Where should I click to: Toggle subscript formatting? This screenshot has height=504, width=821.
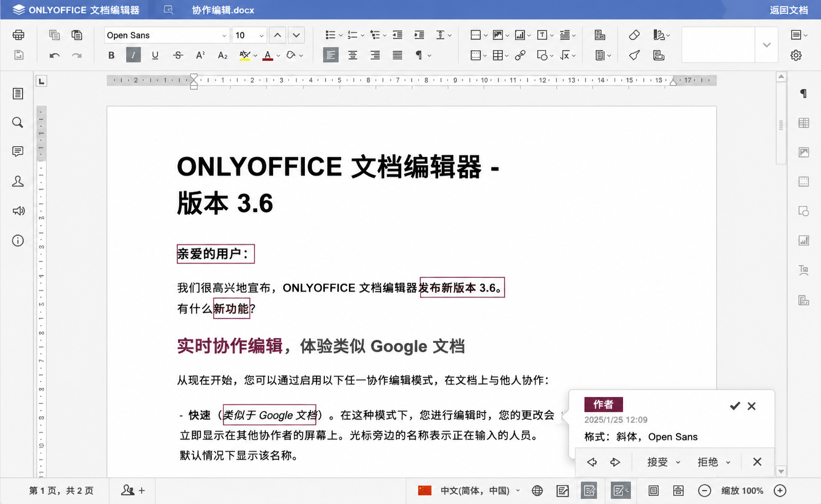tap(223, 55)
